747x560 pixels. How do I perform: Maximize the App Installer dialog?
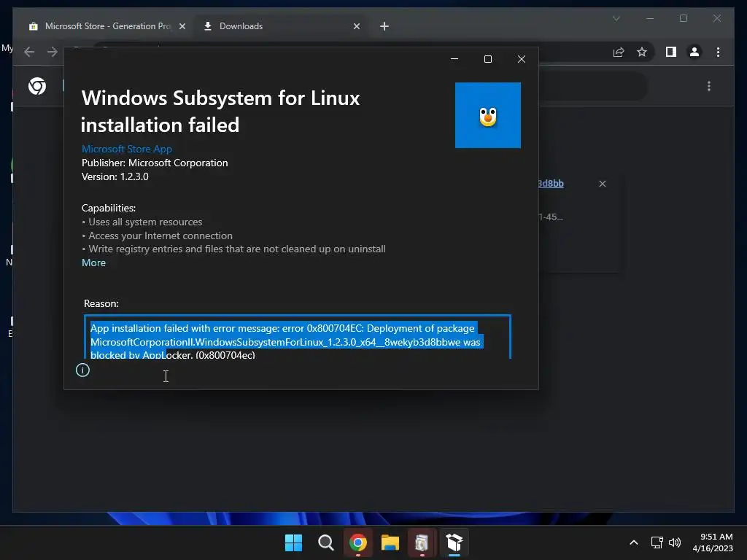coord(488,59)
